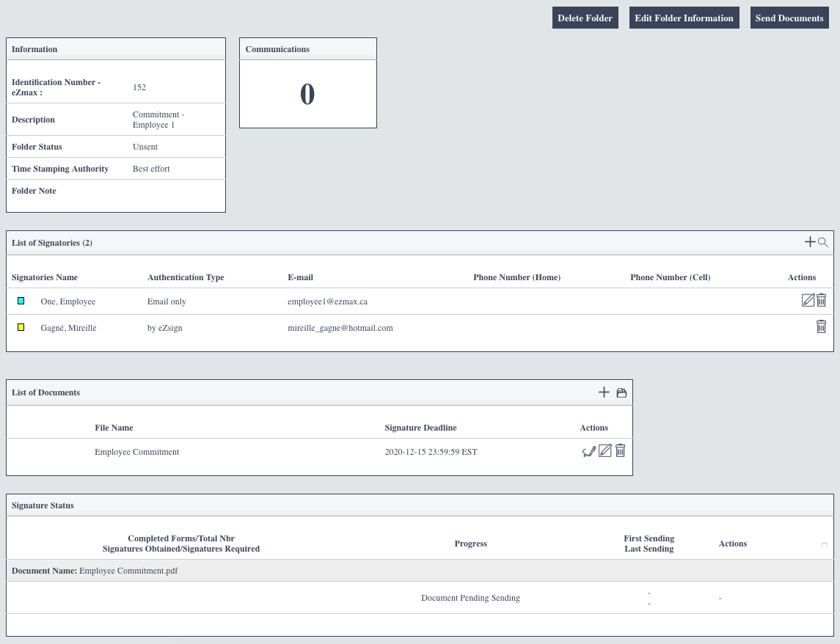Screen dimensions: 840x644
Task: Open signature tool for Employee Commitment
Action: [x=589, y=452]
